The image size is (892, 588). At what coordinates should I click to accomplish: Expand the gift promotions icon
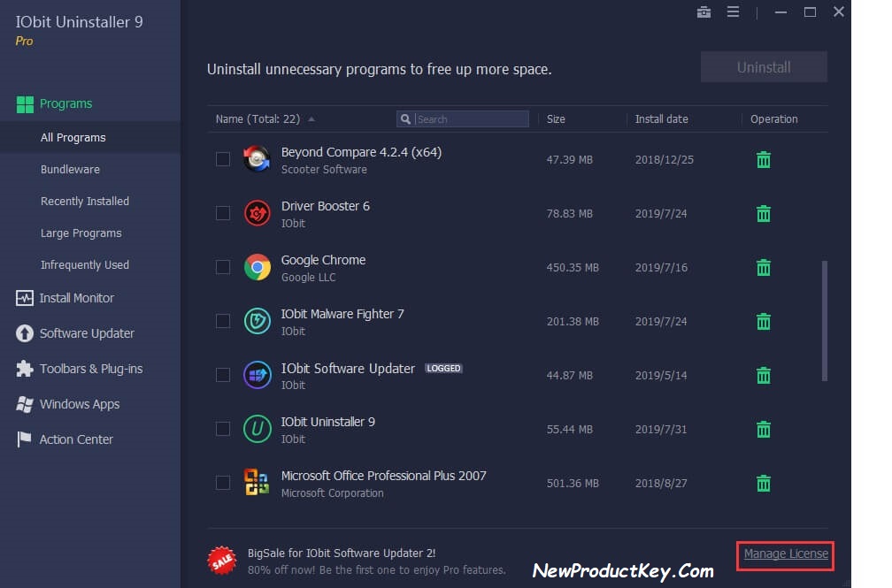pyautogui.click(x=704, y=12)
